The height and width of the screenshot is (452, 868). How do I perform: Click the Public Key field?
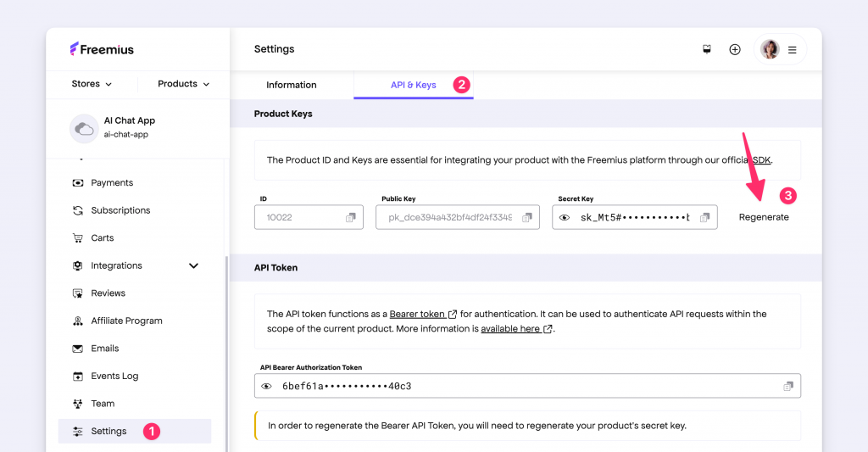click(457, 217)
